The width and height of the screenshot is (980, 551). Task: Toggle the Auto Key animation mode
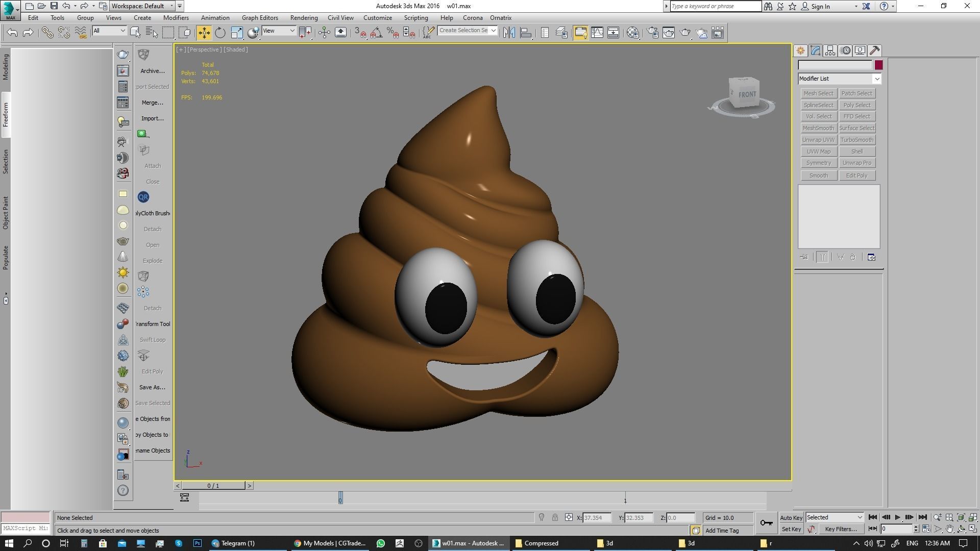coord(791,517)
